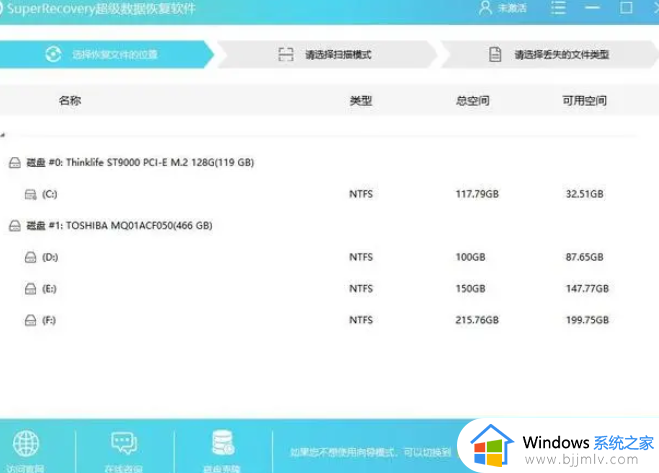The height and width of the screenshot is (473, 659).
Task: Select the (F:) partition label
Action: pyautogui.click(x=49, y=320)
